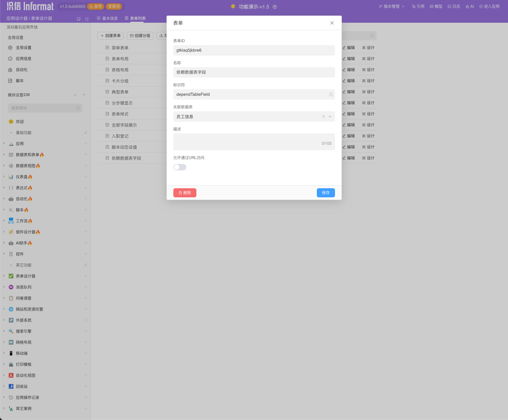Open the AI panel in the top bar

(x=470, y=6)
